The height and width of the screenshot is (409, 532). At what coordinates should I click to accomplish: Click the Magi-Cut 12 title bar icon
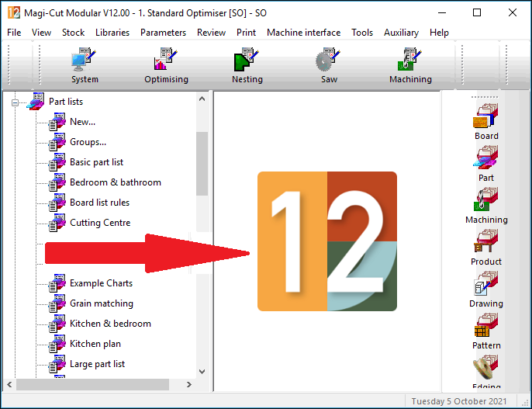pos(14,13)
